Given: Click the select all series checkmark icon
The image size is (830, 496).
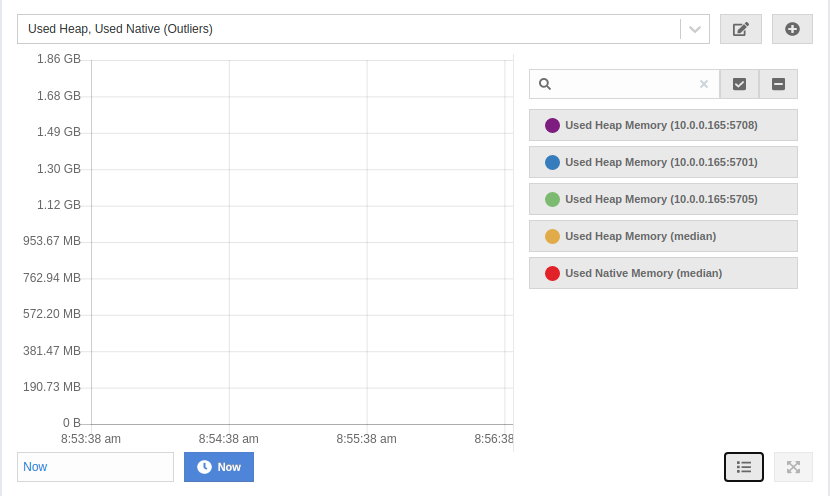Looking at the screenshot, I should (x=739, y=84).
